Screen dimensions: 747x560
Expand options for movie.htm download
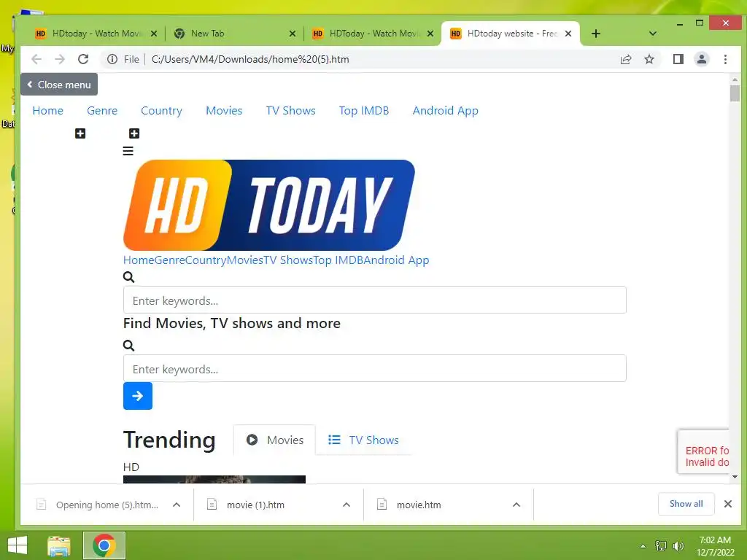516,505
